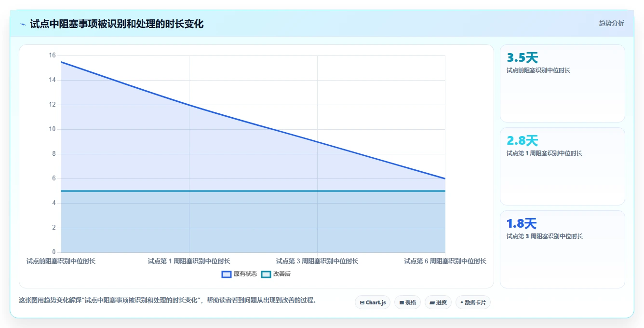Toggle the 原有状态 legend entry

[239, 274]
